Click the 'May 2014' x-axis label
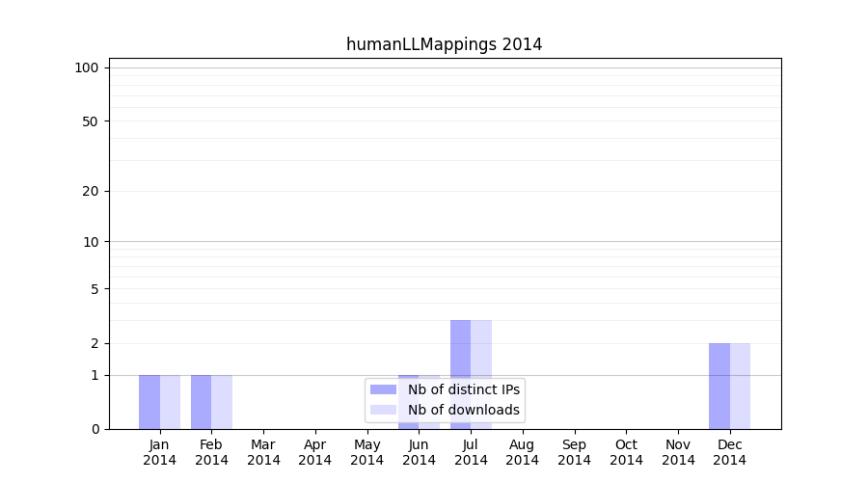868x482 pixels. tap(366, 452)
